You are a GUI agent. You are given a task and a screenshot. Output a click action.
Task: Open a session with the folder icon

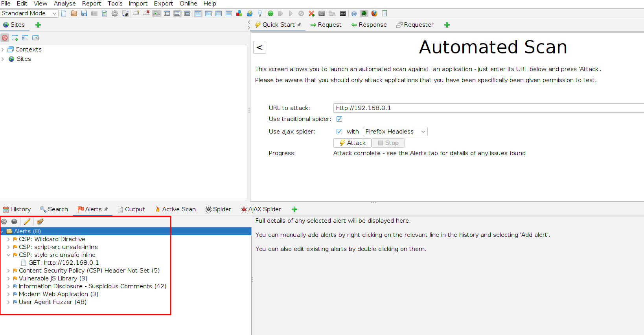point(74,13)
